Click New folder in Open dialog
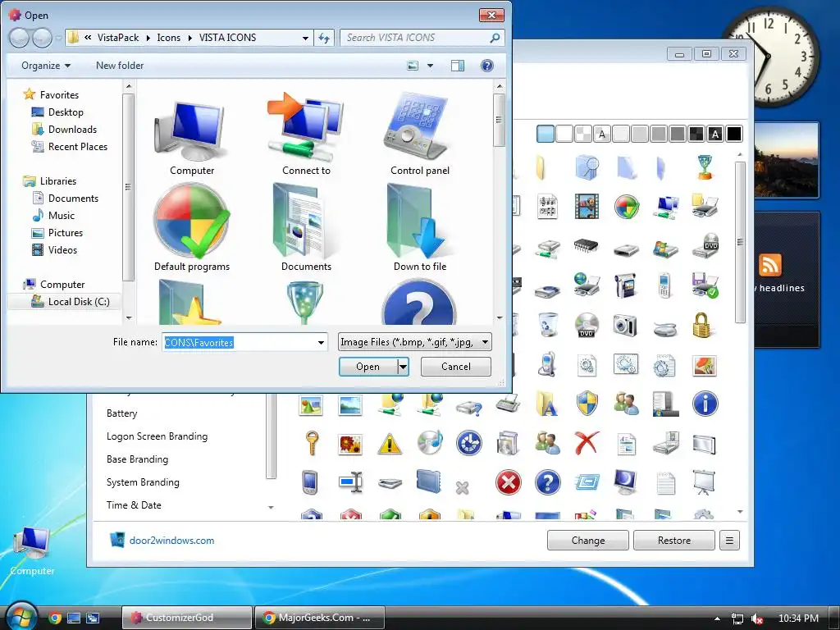This screenshot has width=840, height=630. [120, 66]
